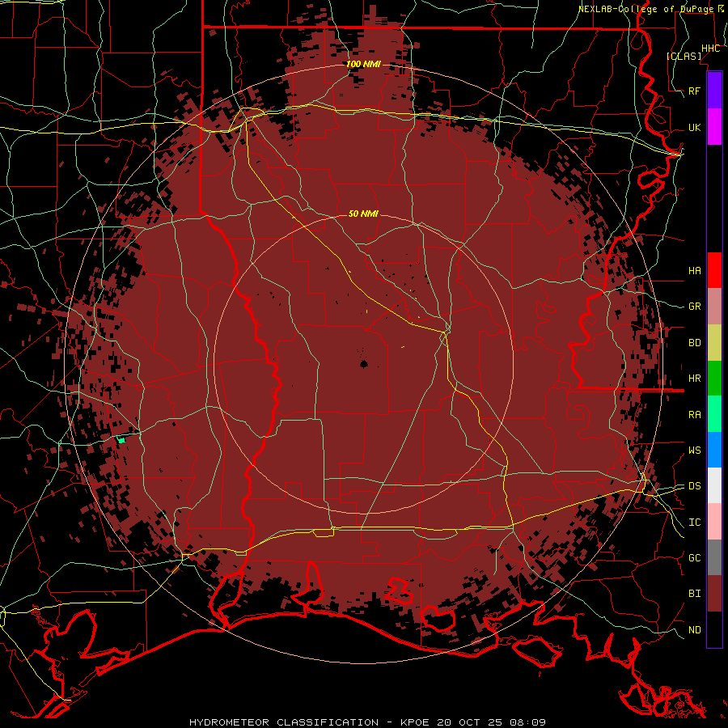The height and width of the screenshot is (728, 728).
Task: Click the HR legend label
Action: [695, 379]
